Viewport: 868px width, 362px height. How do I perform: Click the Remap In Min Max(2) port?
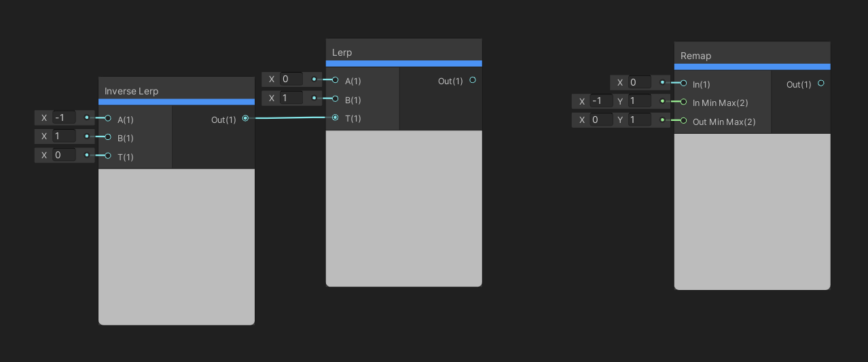click(x=684, y=102)
